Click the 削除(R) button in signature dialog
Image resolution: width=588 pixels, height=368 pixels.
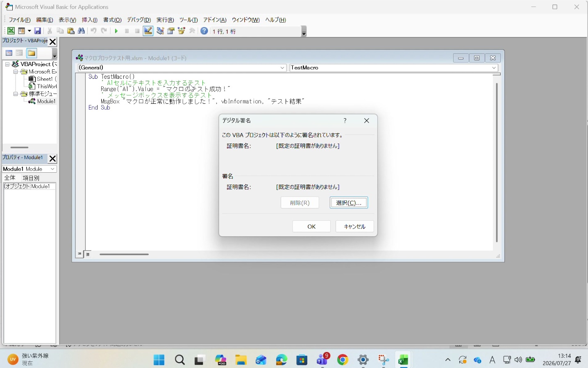pos(300,203)
